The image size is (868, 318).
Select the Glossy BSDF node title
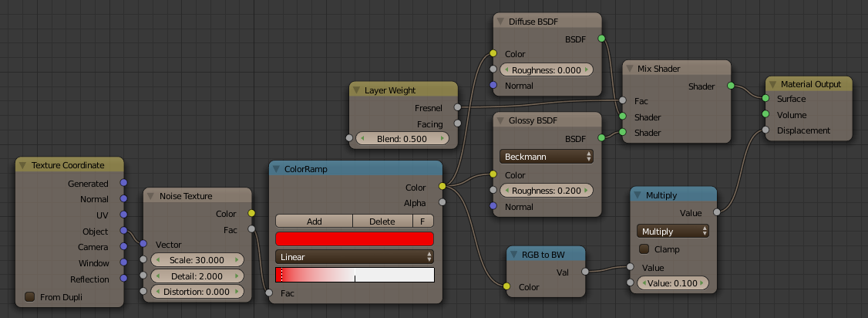click(533, 120)
